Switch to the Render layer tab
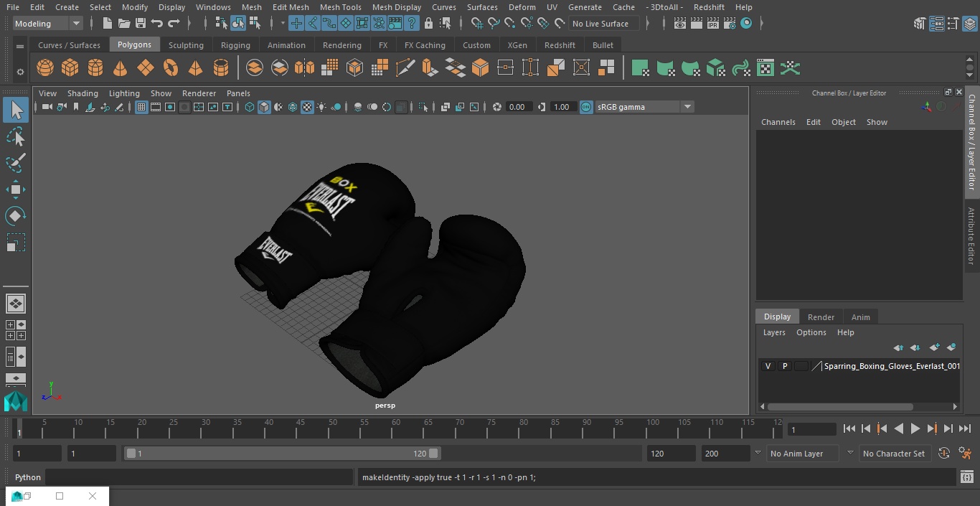This screenshot has width=980, height=506. click(x=821, y=317)
